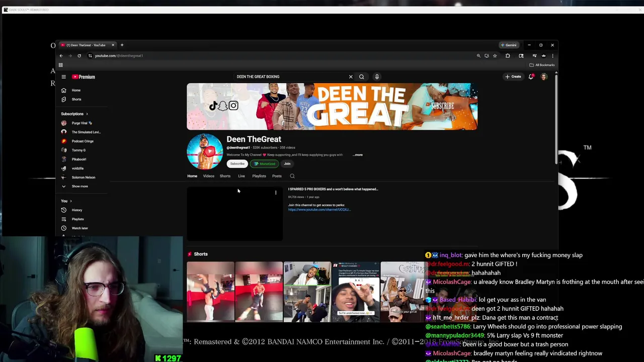Viewport: 644px width, 362px height.
Task: Switch to the channel Videos tab
Action: coord(209,176)
